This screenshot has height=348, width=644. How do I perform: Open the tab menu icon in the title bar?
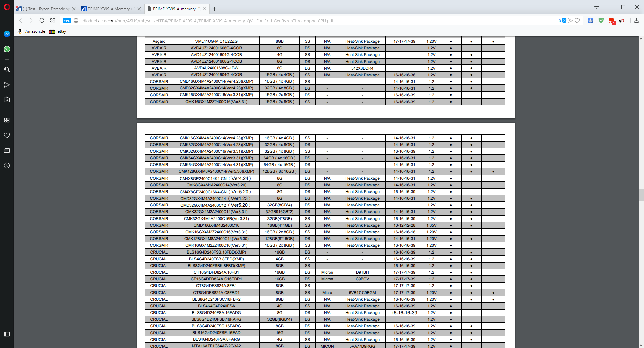click(x=597, y=7)
